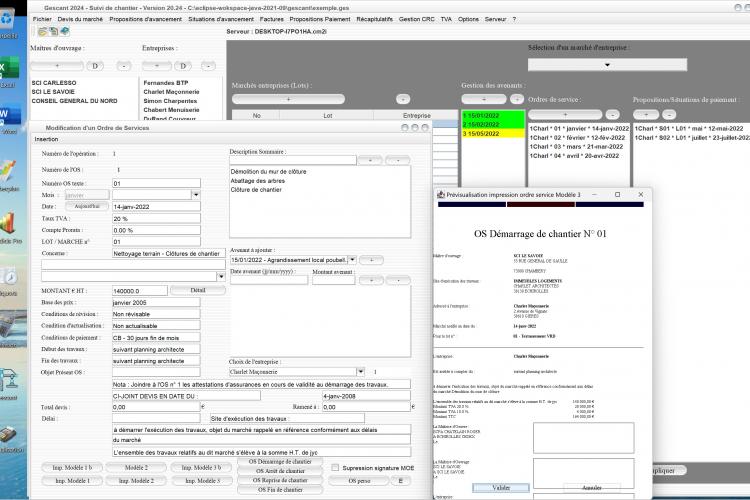Open the Options menu

coord(468,19)
